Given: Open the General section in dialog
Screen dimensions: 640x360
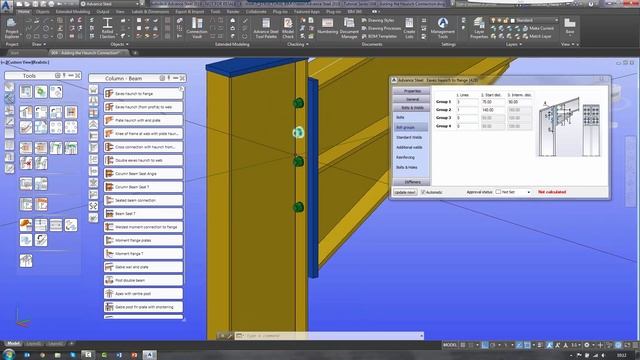Looking at the screenshot, I should pos(412,99).
